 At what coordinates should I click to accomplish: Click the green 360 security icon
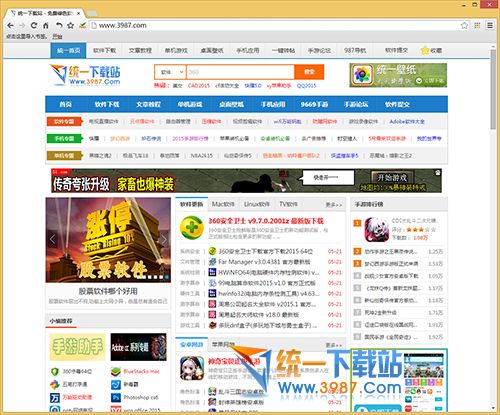(192, 228)
